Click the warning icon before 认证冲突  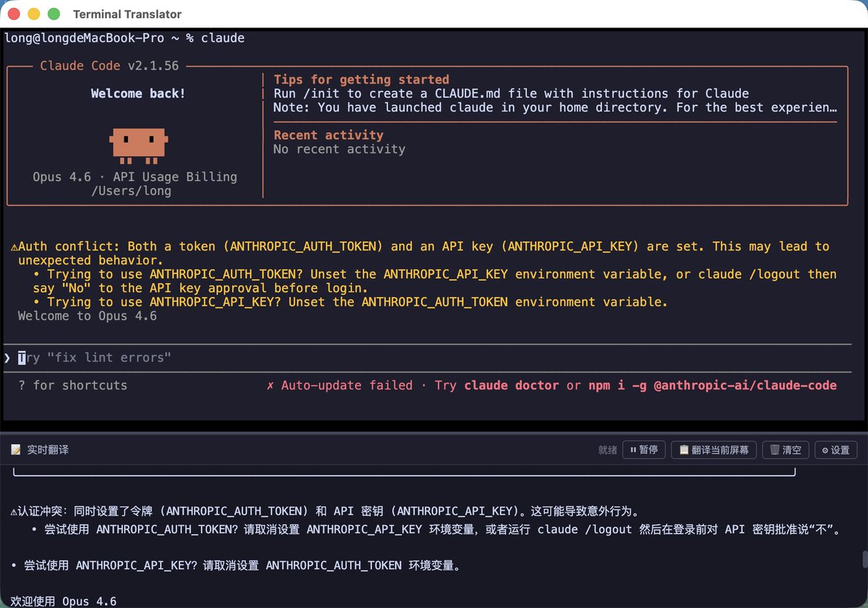(x=14, y=511)
